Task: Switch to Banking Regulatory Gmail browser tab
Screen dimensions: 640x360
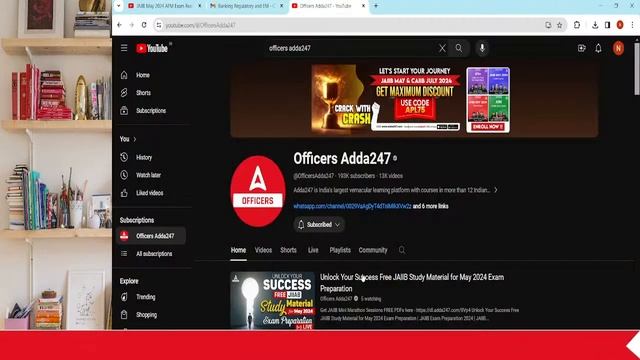Action: pos(247,6)
